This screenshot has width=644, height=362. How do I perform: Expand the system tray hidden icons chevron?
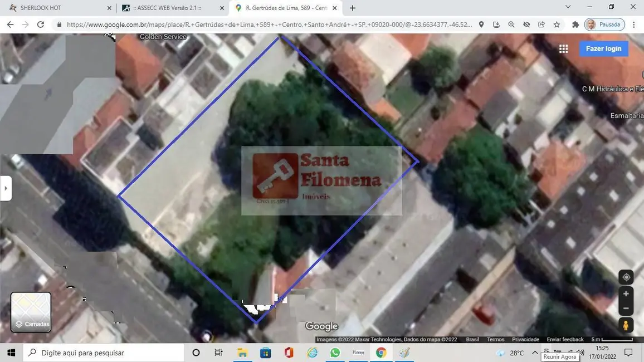click(534, 353)
